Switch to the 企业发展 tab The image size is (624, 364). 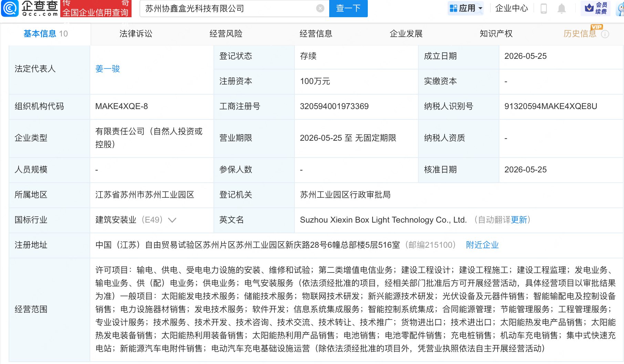[406, 34]
